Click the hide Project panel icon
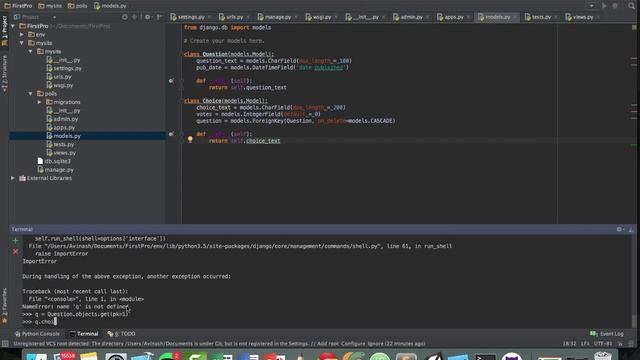Screen dimensions: 640x360 click(x=159, y=17)
